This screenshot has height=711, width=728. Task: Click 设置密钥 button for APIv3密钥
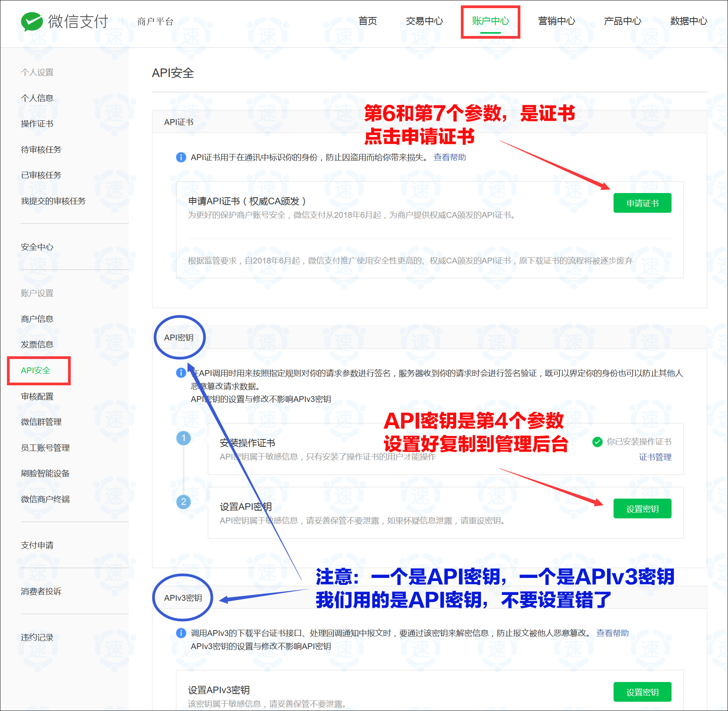(643, 692)
